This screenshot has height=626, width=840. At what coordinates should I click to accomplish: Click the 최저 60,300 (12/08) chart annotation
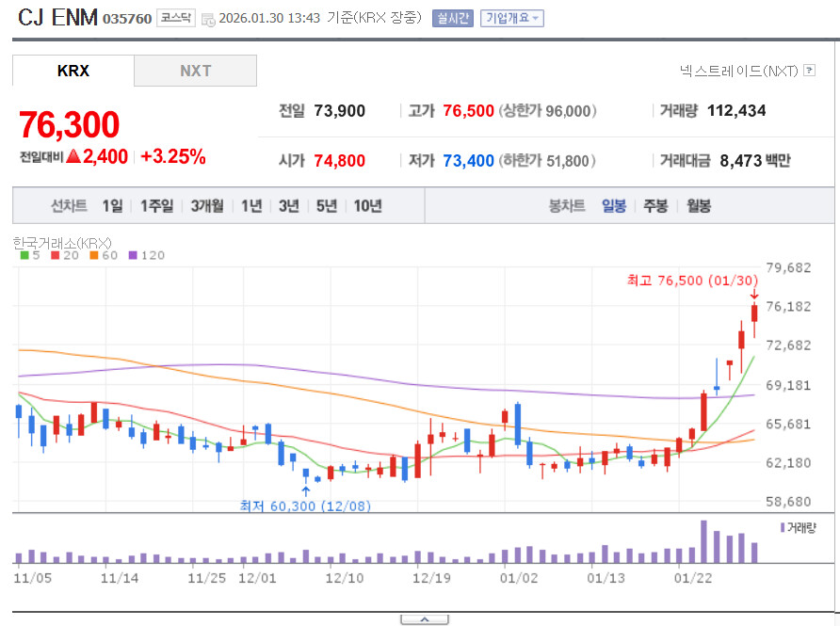[x=305, y=506]
